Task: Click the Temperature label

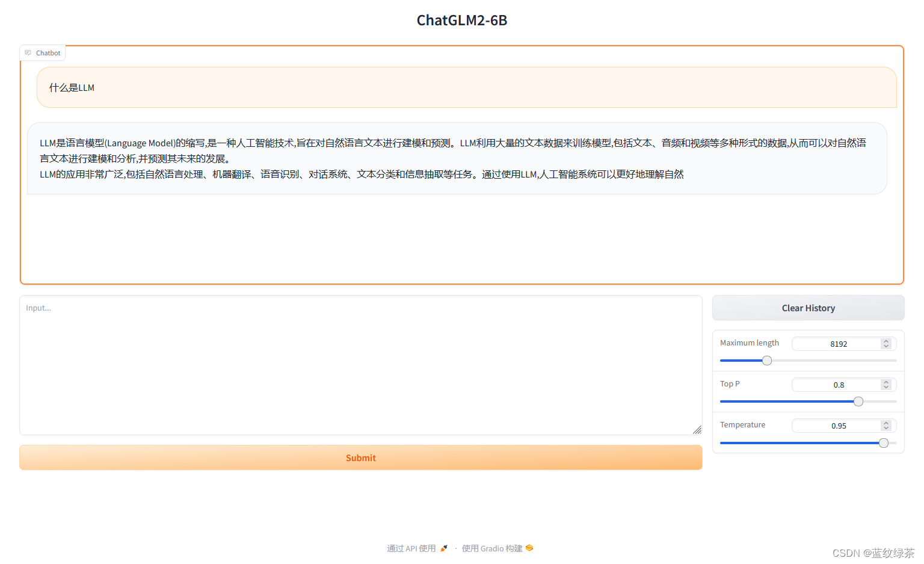Action: click(743, 424)
